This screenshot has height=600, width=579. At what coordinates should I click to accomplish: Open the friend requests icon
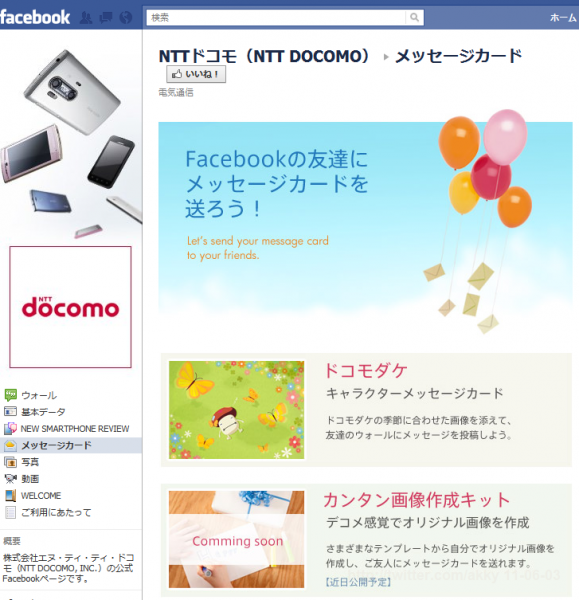86,18
